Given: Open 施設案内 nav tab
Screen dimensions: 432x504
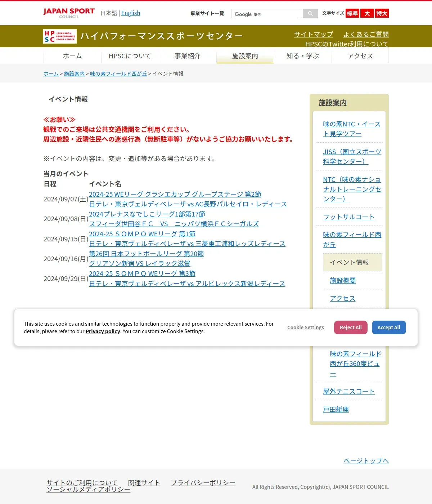Looking at the screenshot, I should tap(245, 56).
